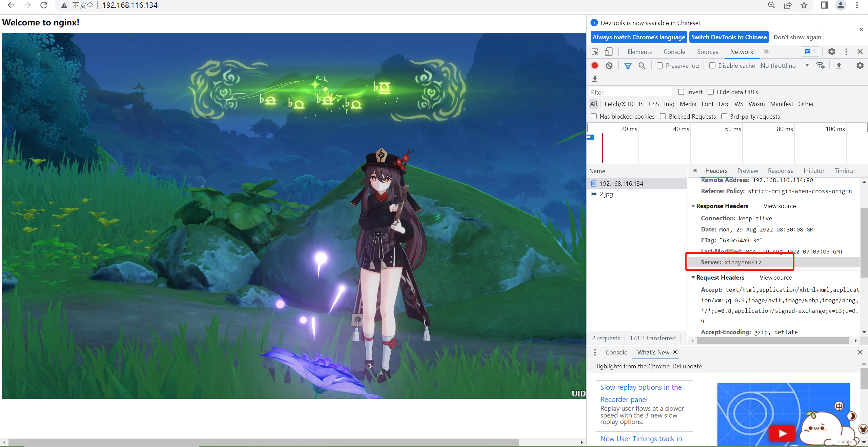The image size is (868, 447).
Task: Activate the inspect element picker
Action: (595, 52)
